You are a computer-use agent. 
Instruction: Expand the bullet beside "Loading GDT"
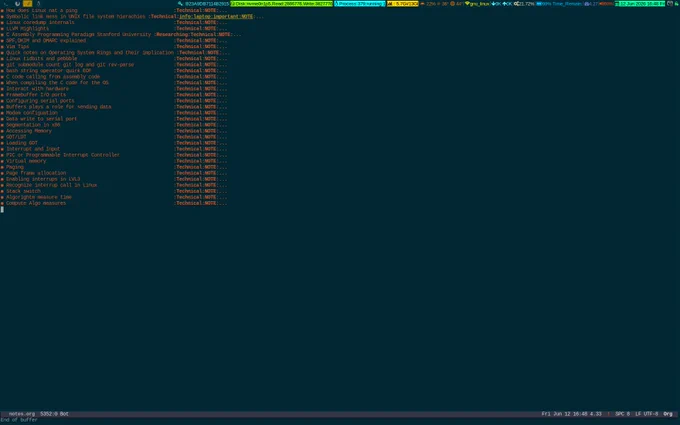tap(2, 143)
